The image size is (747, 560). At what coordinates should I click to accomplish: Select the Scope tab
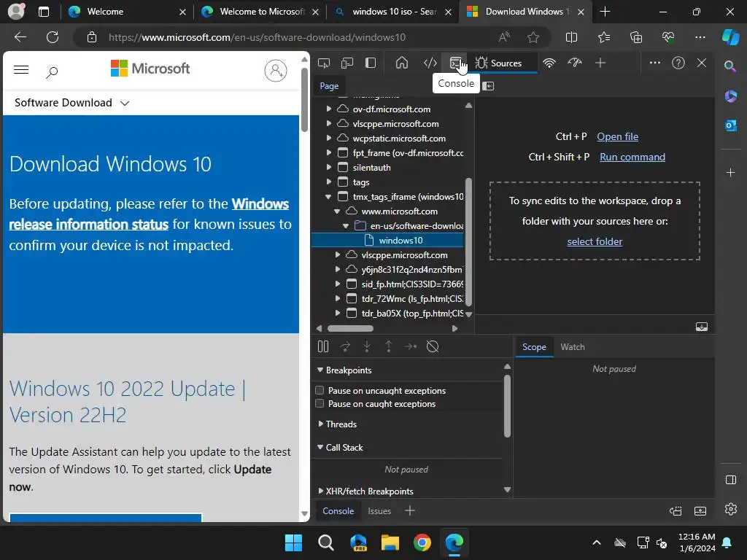[534, 347]
